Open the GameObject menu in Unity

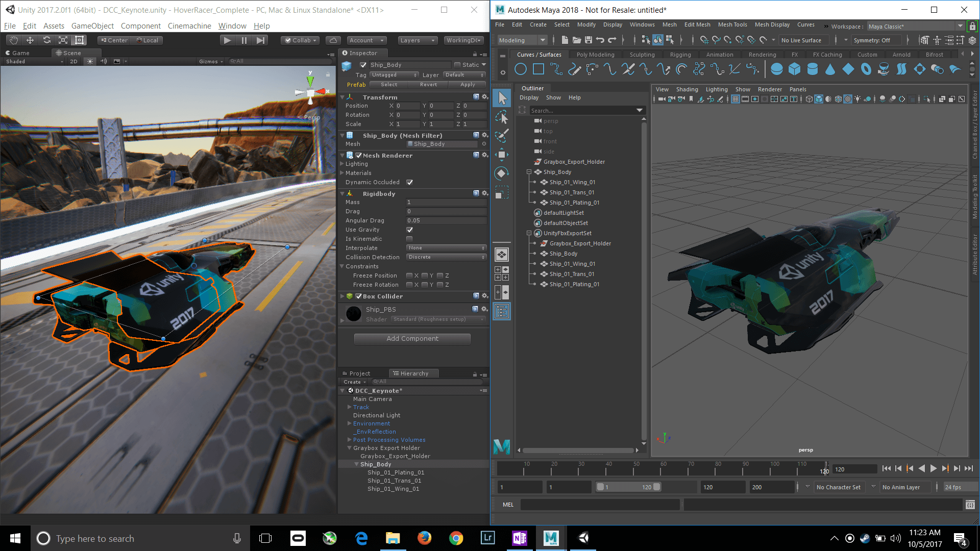pyautogui.click(x=93, y=26)
